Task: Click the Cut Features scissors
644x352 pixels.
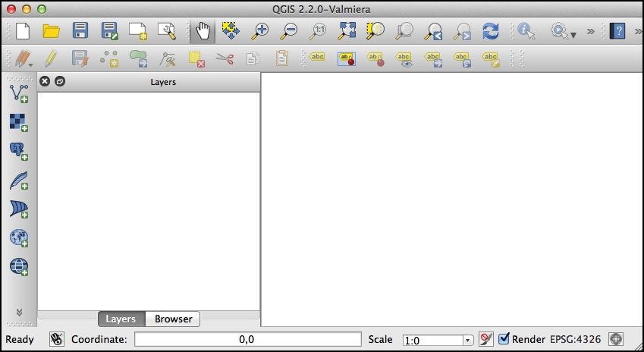Action: (x=225, y=58)
